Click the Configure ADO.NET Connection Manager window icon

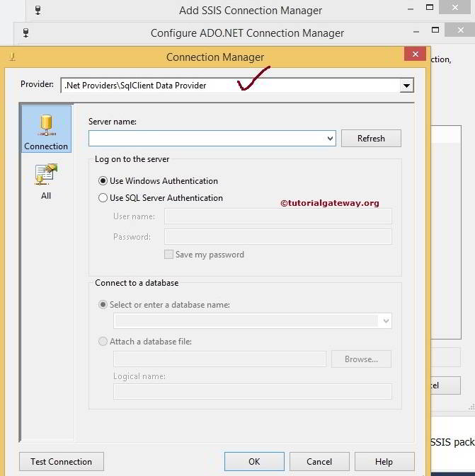pyautogui.click(x=25, y=33)
